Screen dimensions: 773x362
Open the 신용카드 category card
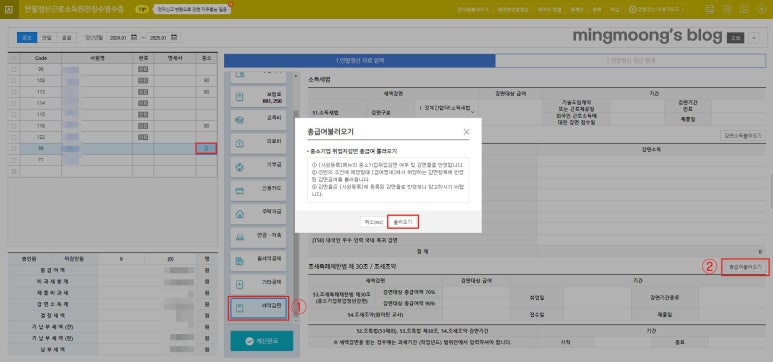tap(258, 190)
